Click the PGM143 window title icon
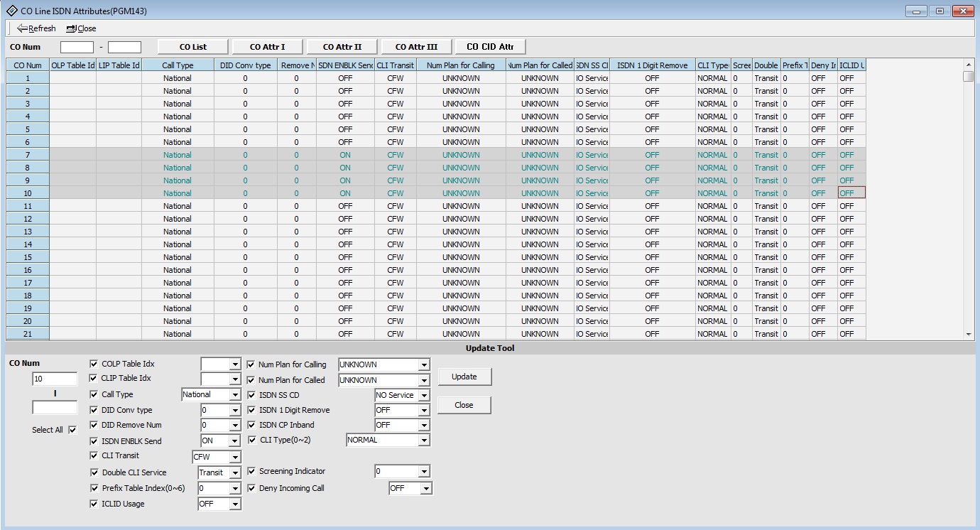Viewport: 980px width, 530px height. tap(12, 11)
